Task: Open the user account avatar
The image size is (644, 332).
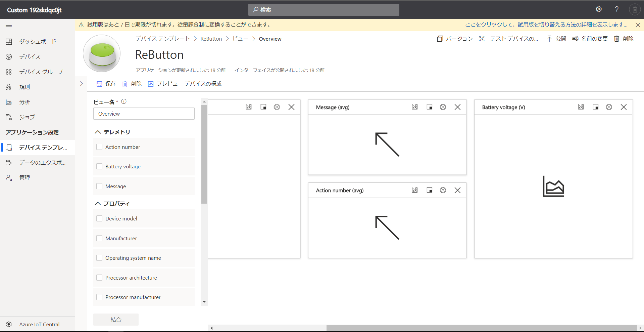Action: click(635, 9)
